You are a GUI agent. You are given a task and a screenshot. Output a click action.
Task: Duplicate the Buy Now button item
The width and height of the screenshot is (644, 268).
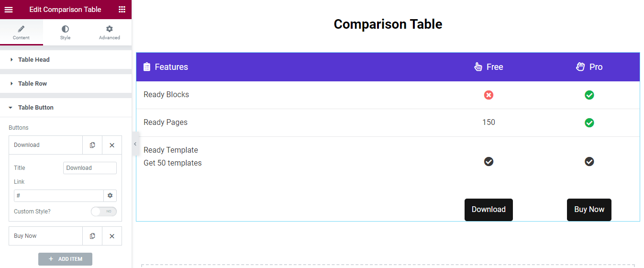tap(92, 236)
